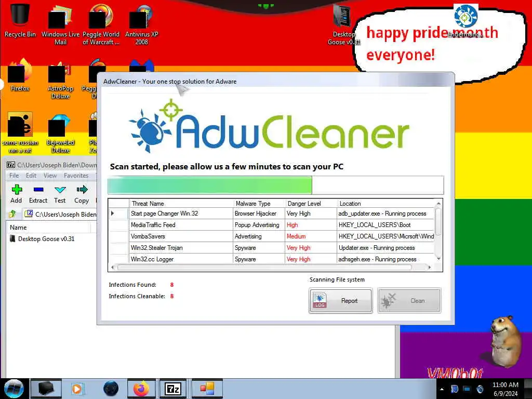Click the horizontal scrollbar right arrow
Viewport: 532px width, 399px height.
click(x=430, y=268)
